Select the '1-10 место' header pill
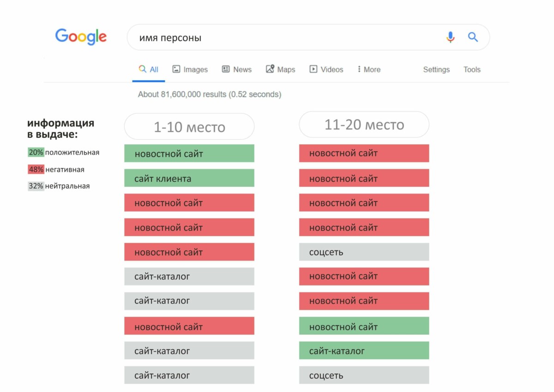The image size is (554, 392). pyautogui.click(x=189, y=127)
